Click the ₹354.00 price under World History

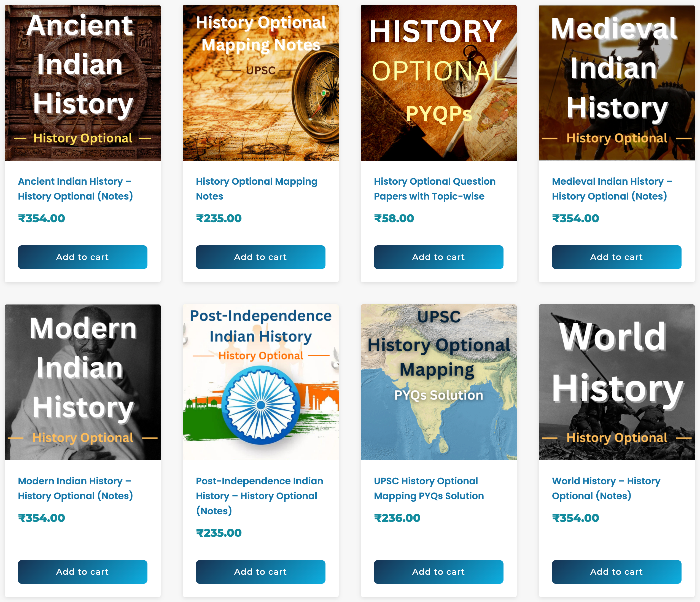tap(576, 518)
